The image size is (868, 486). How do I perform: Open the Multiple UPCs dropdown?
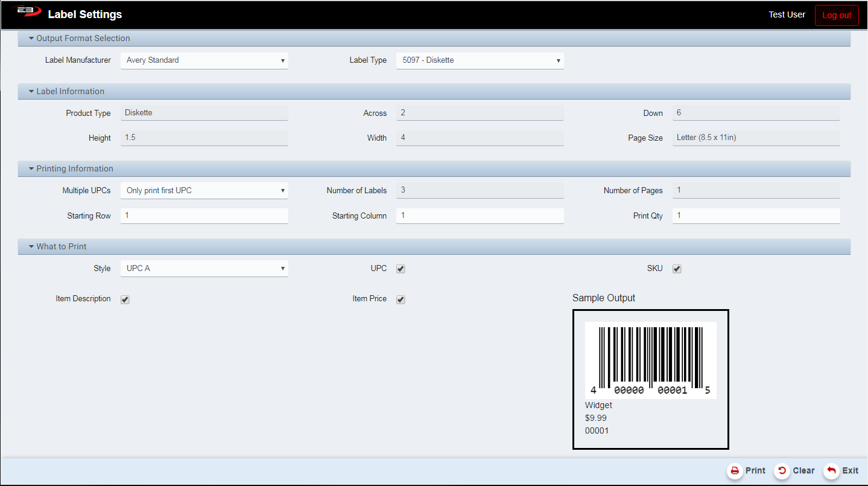(204, 191)
